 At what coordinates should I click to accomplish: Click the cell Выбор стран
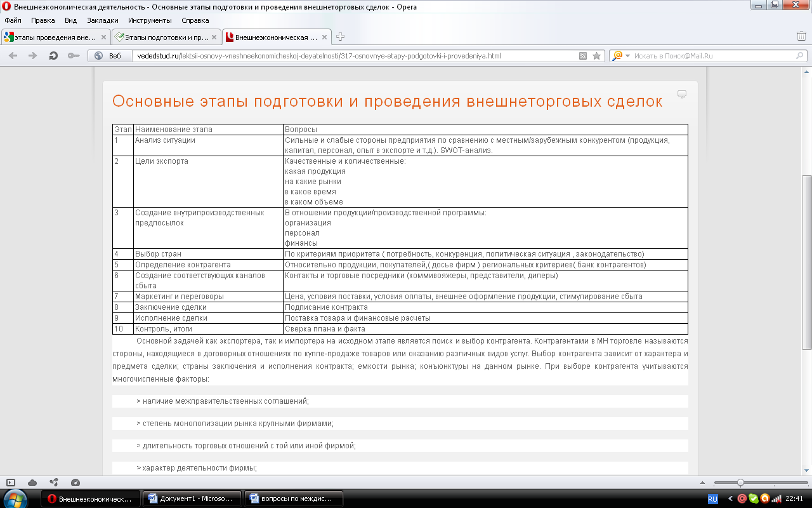208,254
